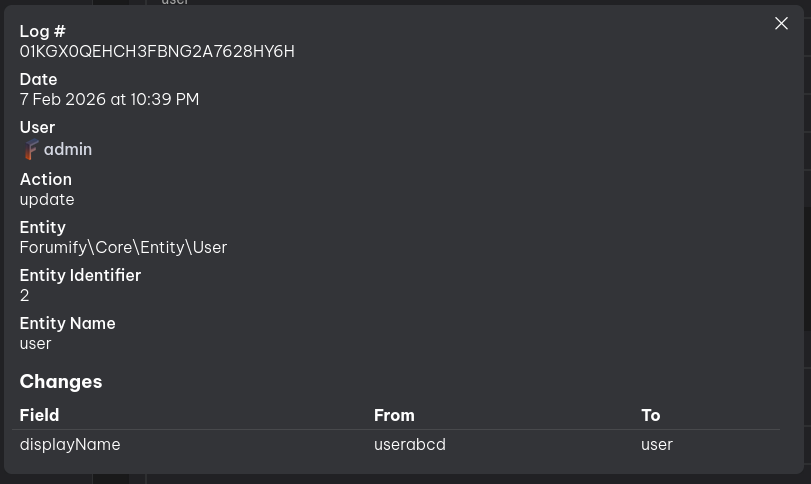Click the Forumify\Core\Entity\User entity text
The image size is (811, 484).
click(123, 248)
